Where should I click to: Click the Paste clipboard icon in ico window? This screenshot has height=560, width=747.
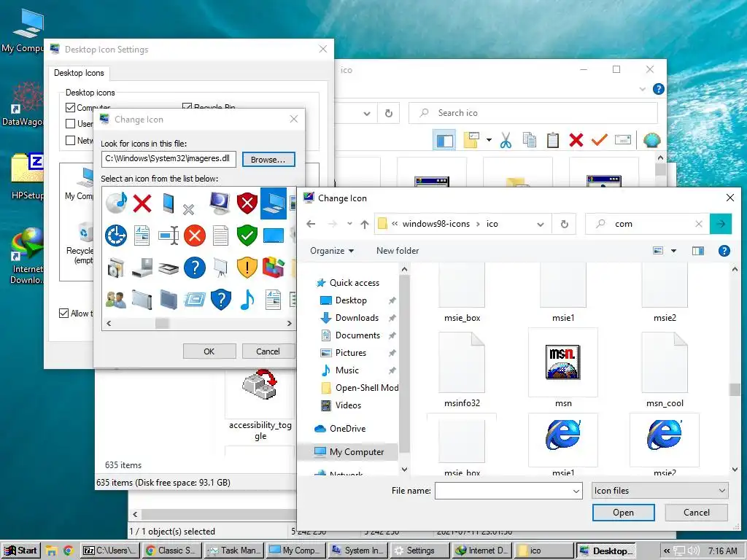click(553, 140)
